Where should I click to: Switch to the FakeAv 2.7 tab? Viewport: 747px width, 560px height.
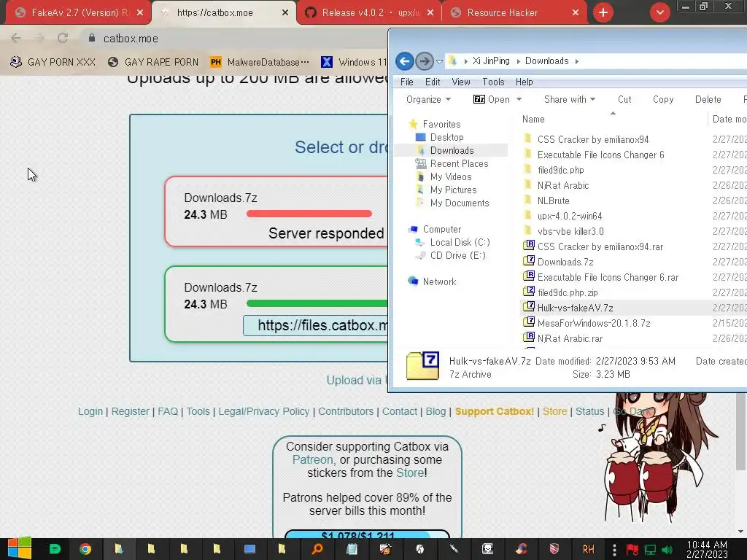pos(76,13)
